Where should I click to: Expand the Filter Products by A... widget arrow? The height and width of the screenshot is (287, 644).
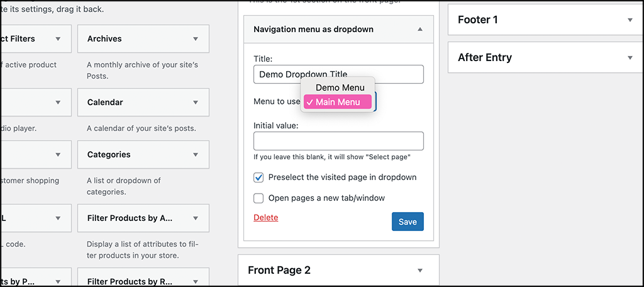pos(196,218)
